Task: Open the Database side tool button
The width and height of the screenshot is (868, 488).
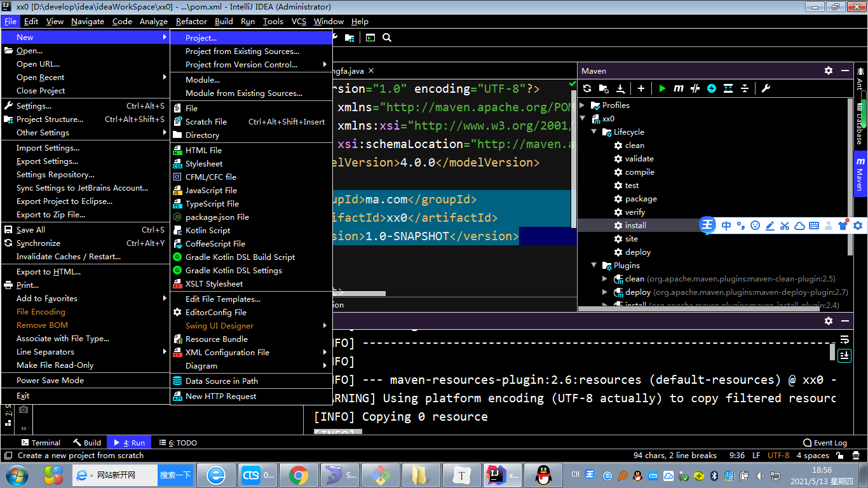Action: [x=859, y=123]
